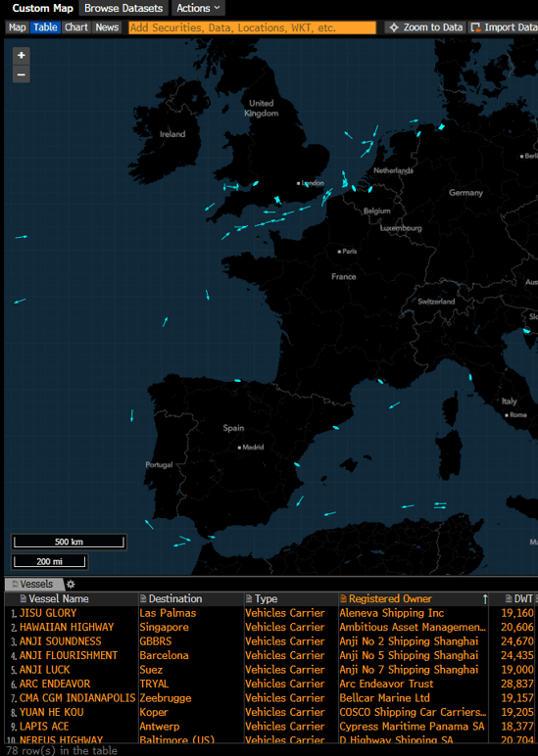Switch to Chart view
The height and width of the screenshot is (756, 538).
(x=76, y=27)
